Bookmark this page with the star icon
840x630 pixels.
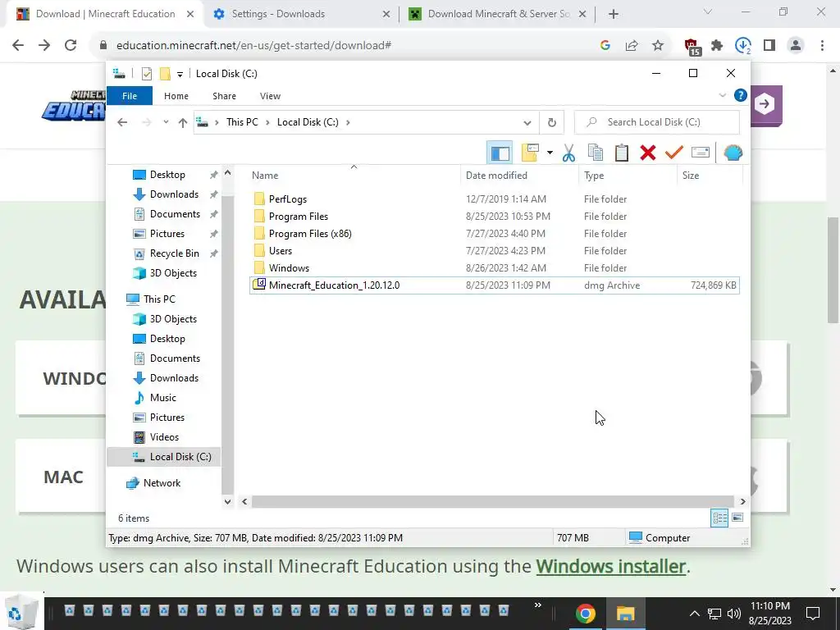[658, 46]
